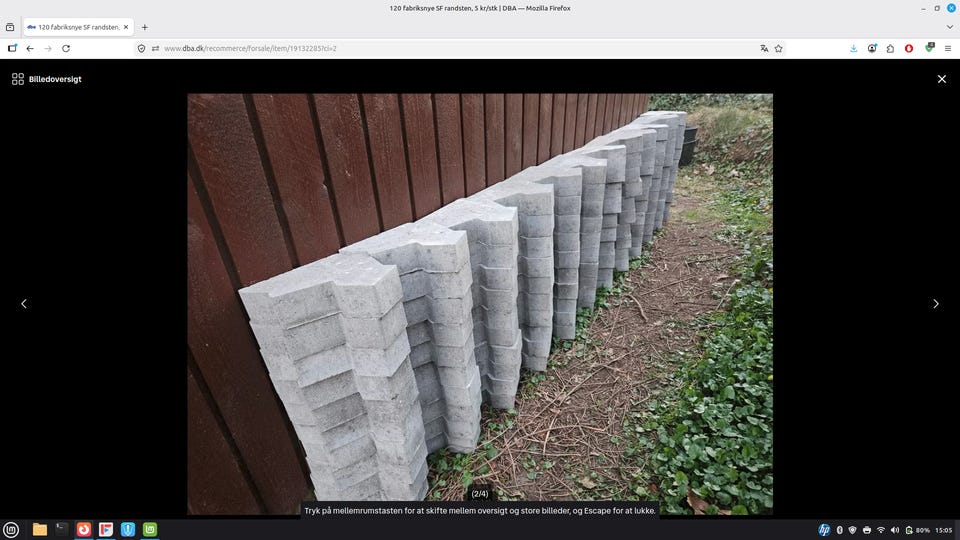Click the battery 80% indicator
Viewport: 960px width, 540px height.
point(917,530)
